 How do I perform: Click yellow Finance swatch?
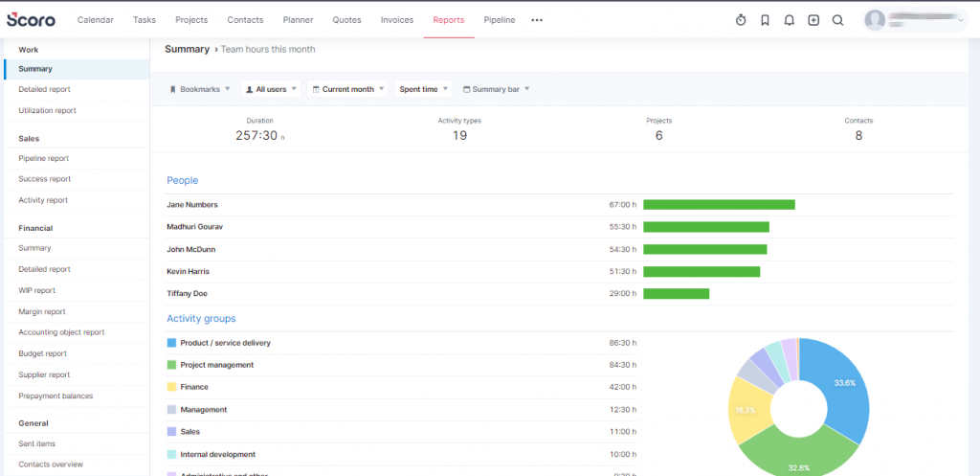coord(171,387)
